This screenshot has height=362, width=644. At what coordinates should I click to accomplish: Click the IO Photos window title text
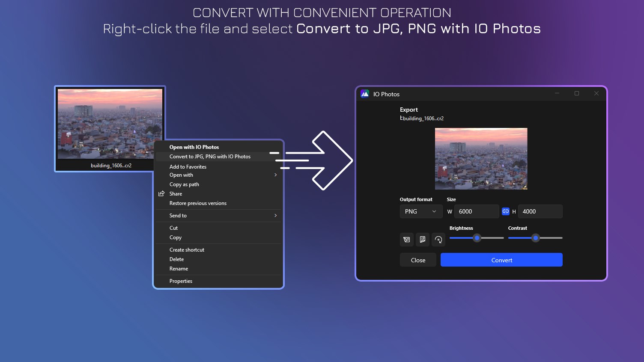[x=386, y=94]
